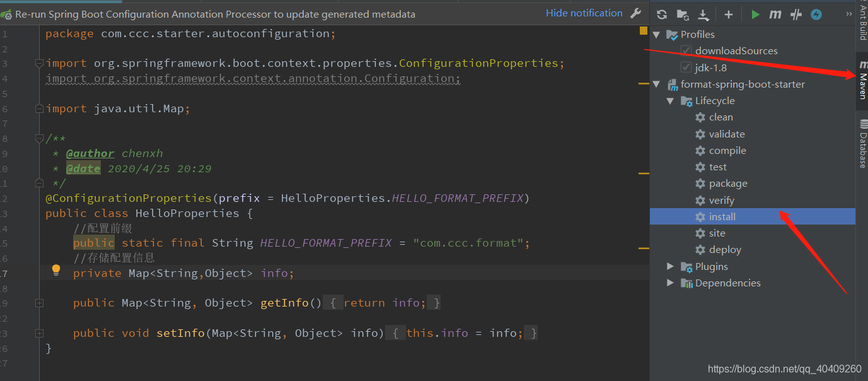The image size is (868, 381).
Task: Select the package lifecycle goal
Action: (x=728, y=183)
